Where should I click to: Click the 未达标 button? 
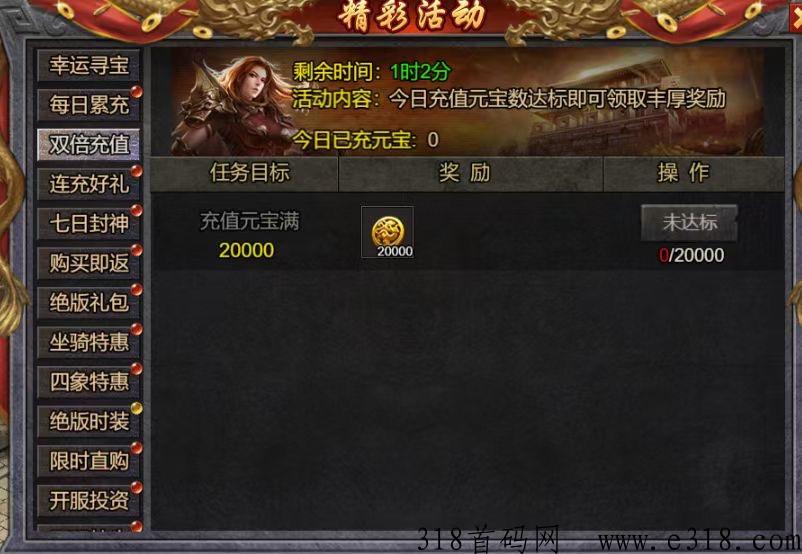[x=689, y=223]
